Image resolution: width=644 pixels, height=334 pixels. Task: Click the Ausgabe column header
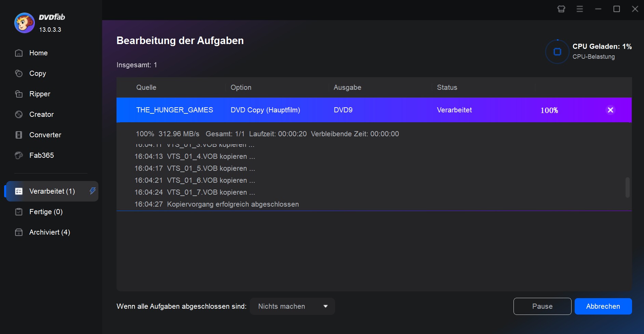[347, 87]
